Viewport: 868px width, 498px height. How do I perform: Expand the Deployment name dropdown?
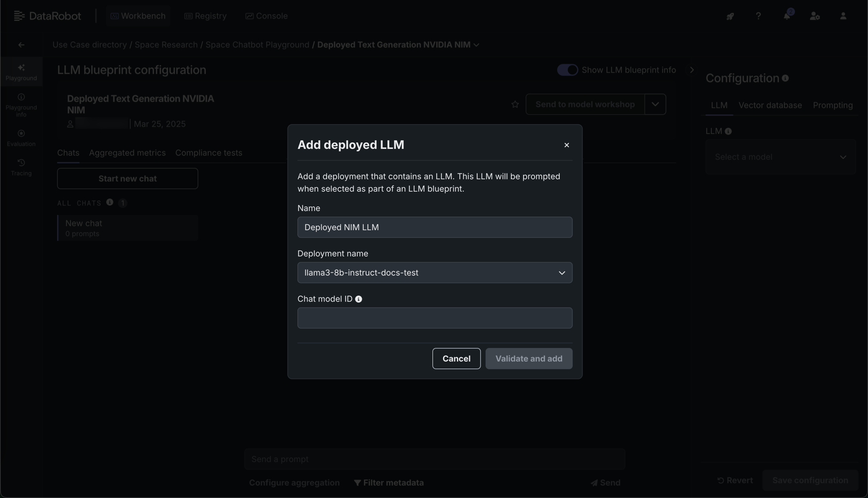[x=435, y=273]
